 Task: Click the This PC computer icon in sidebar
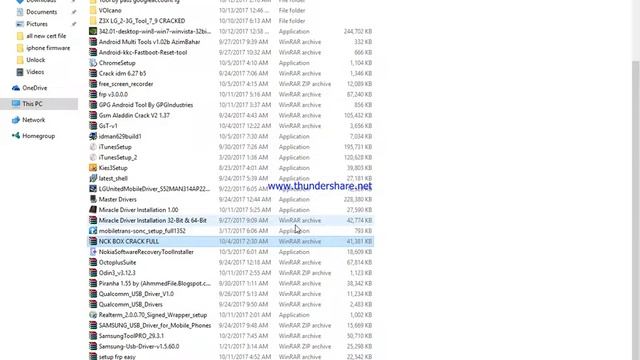(16, 104)
